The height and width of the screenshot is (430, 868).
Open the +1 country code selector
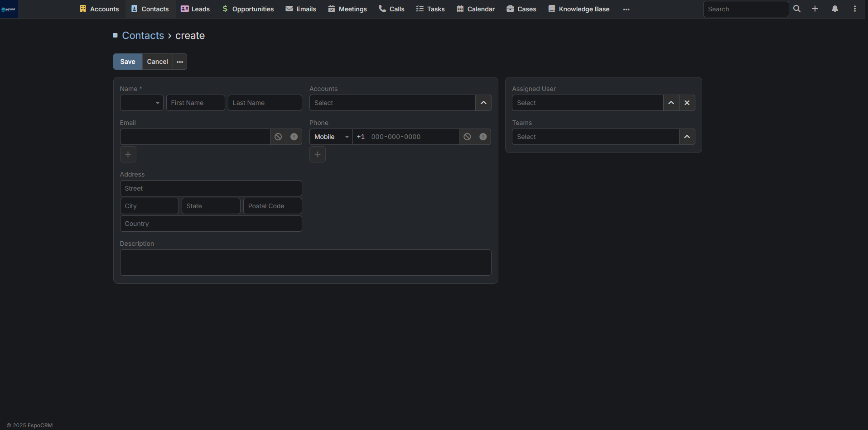coord(361,137)
